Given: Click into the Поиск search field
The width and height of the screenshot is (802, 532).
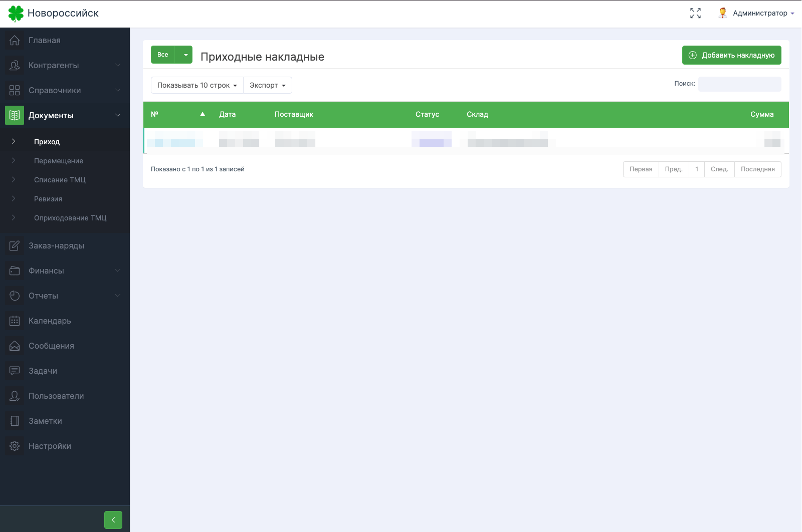Looking at the screenshot, I should (x=739, y=84).
